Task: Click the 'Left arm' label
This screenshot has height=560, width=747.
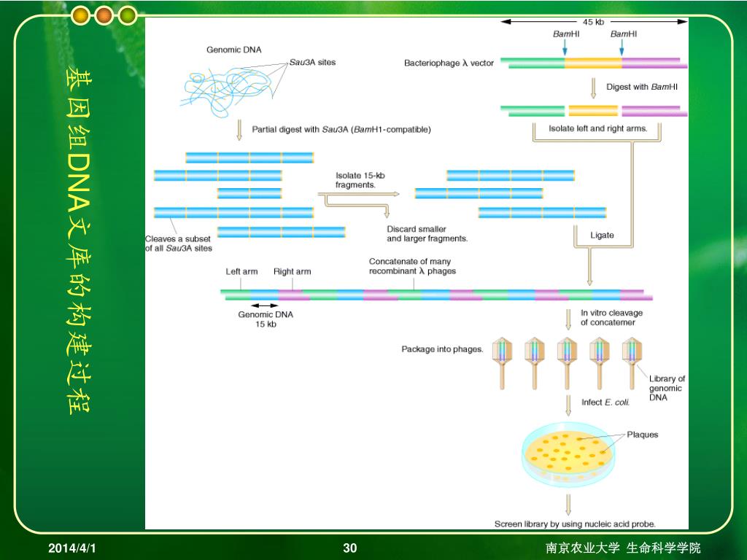Action: tap(241, 271)
